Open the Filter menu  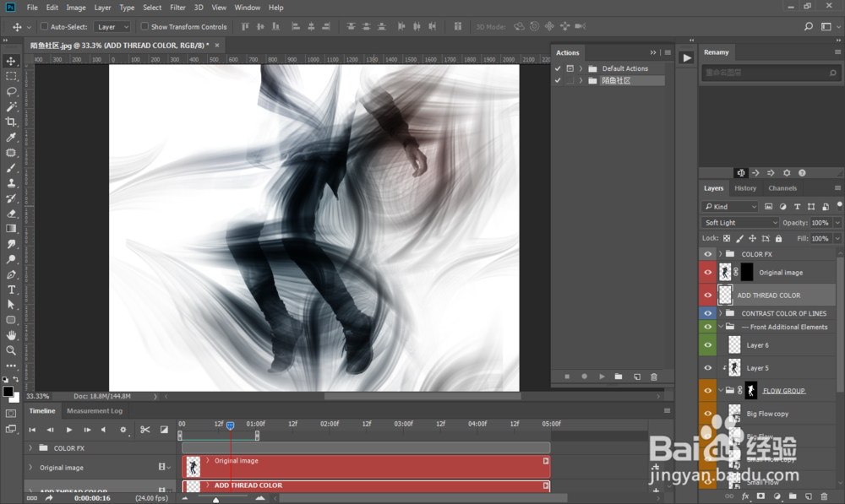click(177, 8)
